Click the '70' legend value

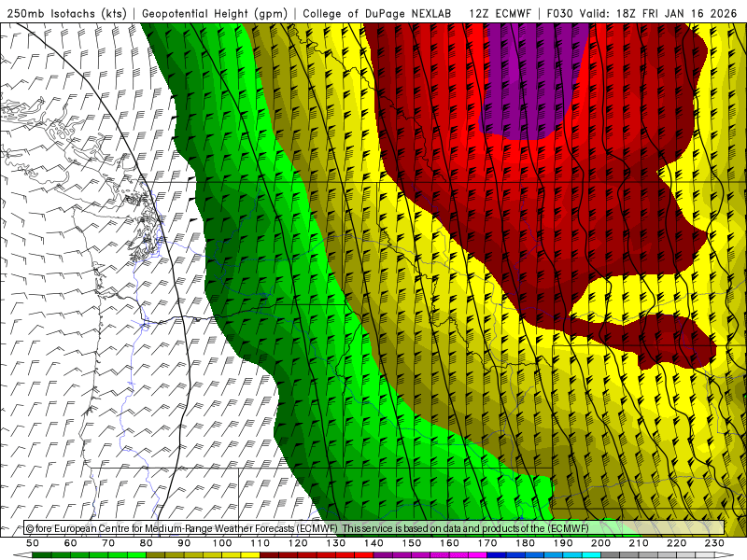108,543
